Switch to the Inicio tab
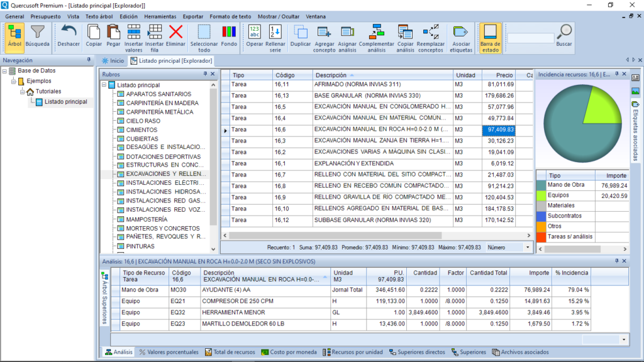 [x=113, y=61]
